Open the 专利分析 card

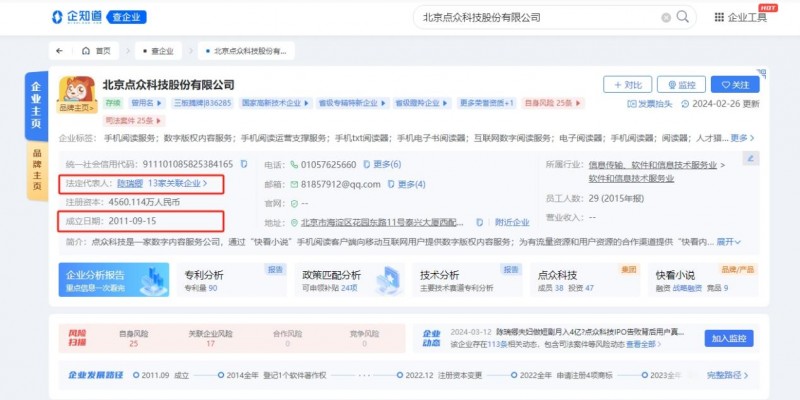point(232,280)
